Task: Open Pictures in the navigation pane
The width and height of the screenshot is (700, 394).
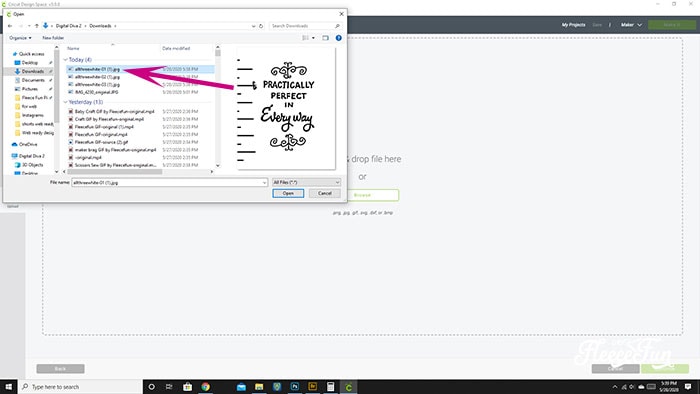Action: point(29,89)
